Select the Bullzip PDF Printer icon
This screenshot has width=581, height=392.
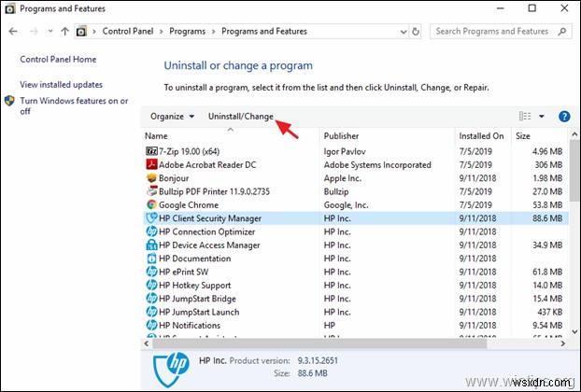click(152, 191)
